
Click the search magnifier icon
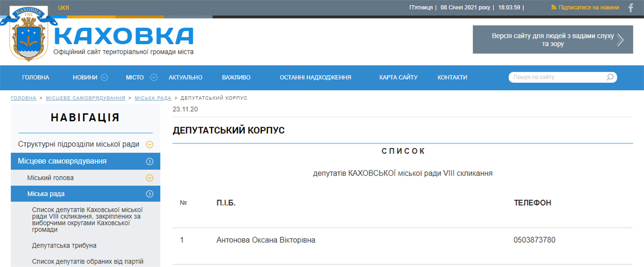coord(610,77)
